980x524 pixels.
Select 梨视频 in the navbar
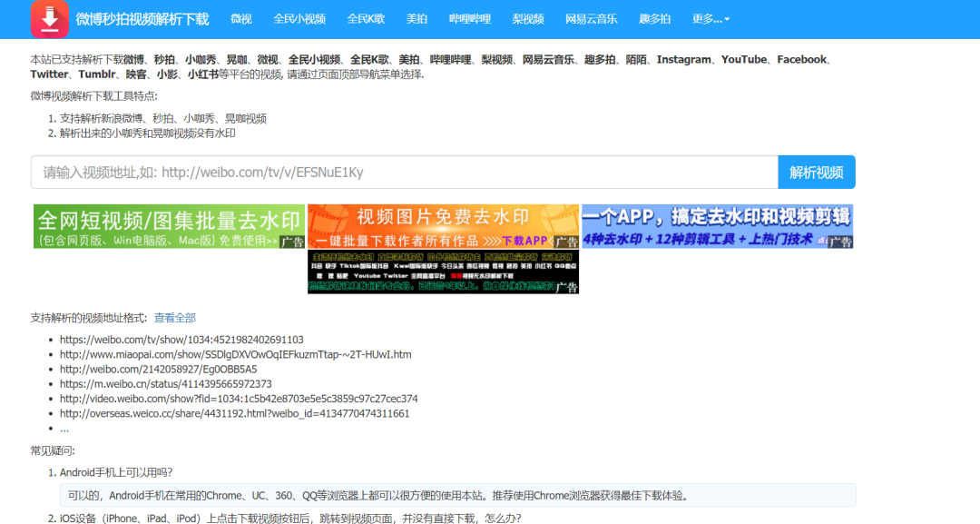point(528,18)
